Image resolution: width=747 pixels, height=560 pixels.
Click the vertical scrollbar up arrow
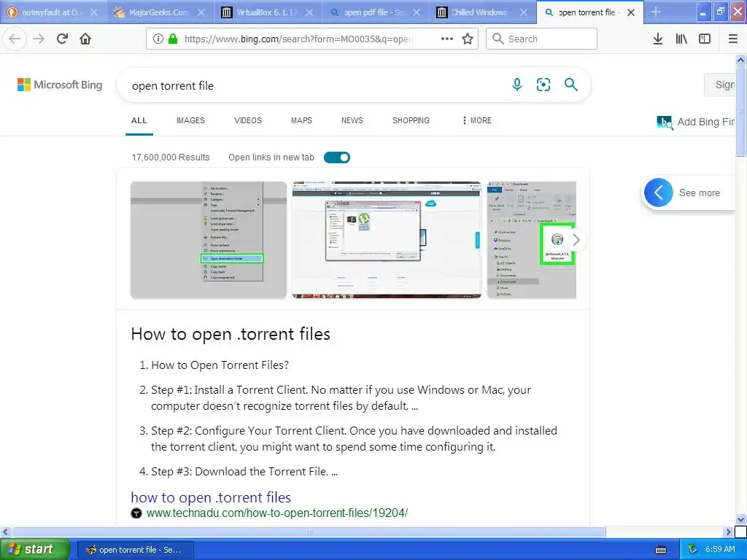tap(741, 60)
